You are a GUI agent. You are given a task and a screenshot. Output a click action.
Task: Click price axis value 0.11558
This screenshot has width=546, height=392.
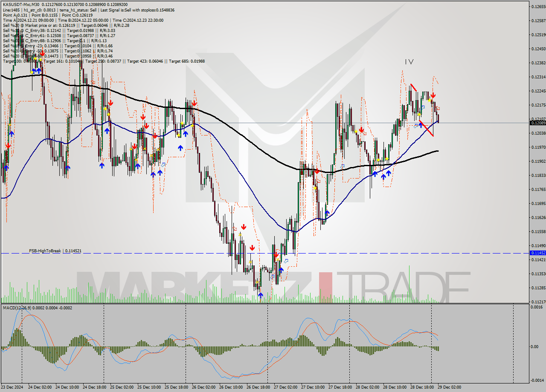538,231
